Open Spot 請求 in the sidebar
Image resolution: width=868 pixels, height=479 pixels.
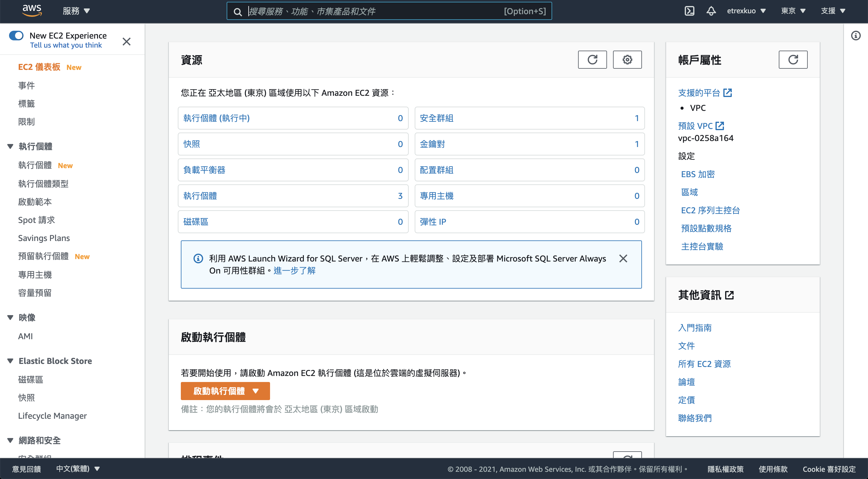36,220
